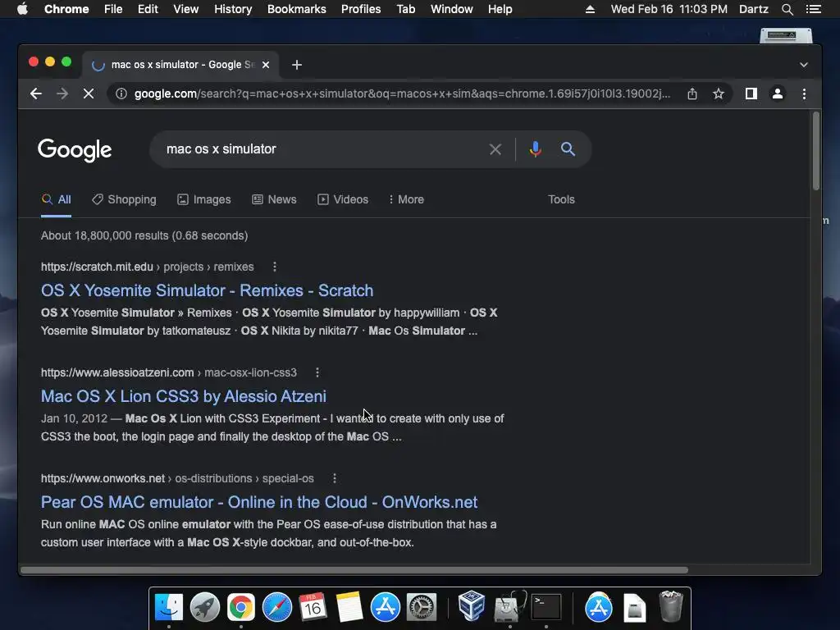
Task: View site information icon in address bar
Action: tap(121, 94)
